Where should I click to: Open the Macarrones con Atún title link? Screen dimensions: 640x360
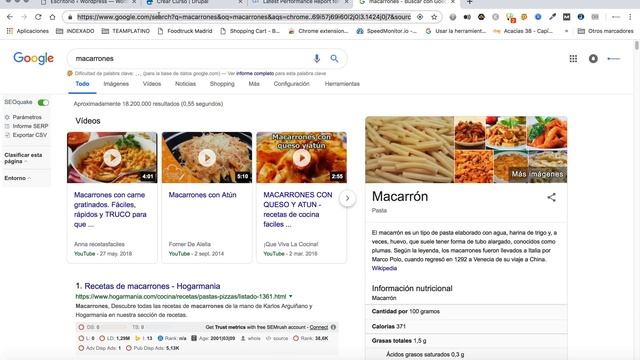point(202,195)
